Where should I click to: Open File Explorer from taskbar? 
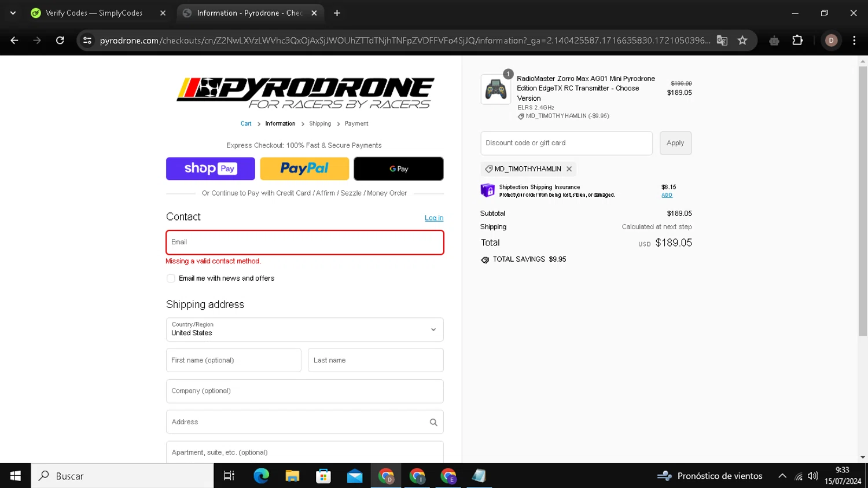(x=292, y=476)
